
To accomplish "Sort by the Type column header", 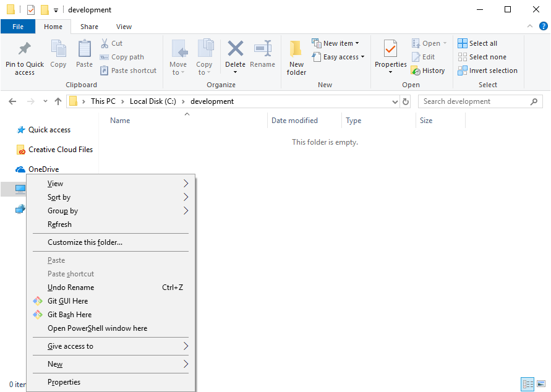I will 353,121.
